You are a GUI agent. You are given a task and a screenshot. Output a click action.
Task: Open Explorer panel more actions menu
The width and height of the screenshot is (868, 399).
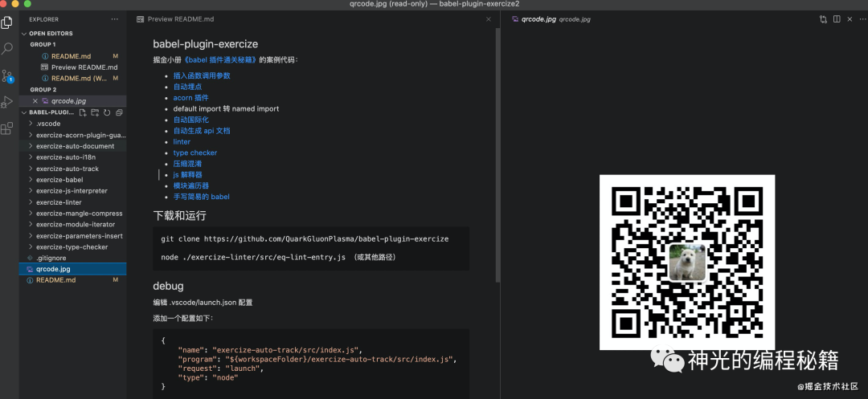[x=115, y=19]
